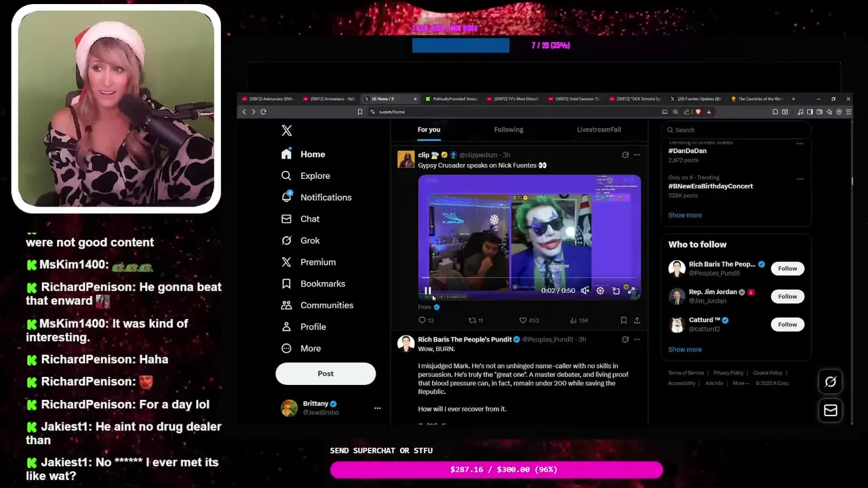Click the X search field
Viewport: 868px width, 488px height.
(x=736, y=130)
